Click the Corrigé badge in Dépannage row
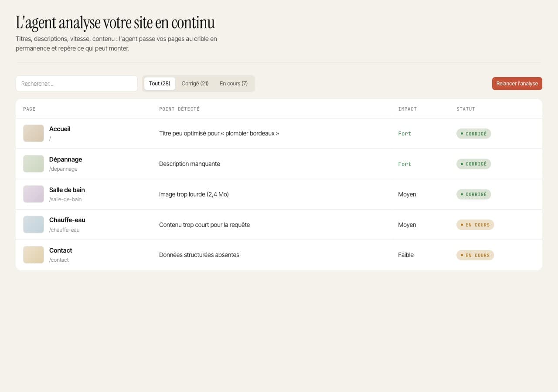 tap(473, 164)
